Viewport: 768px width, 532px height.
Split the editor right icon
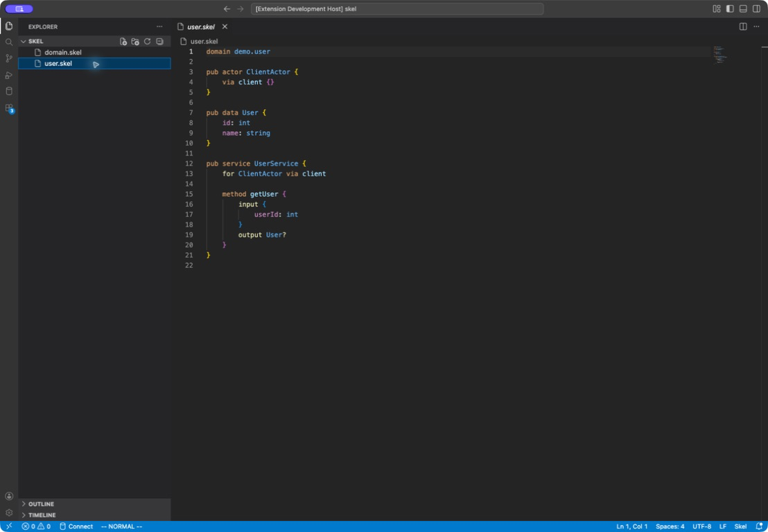[x=743, y=26]
